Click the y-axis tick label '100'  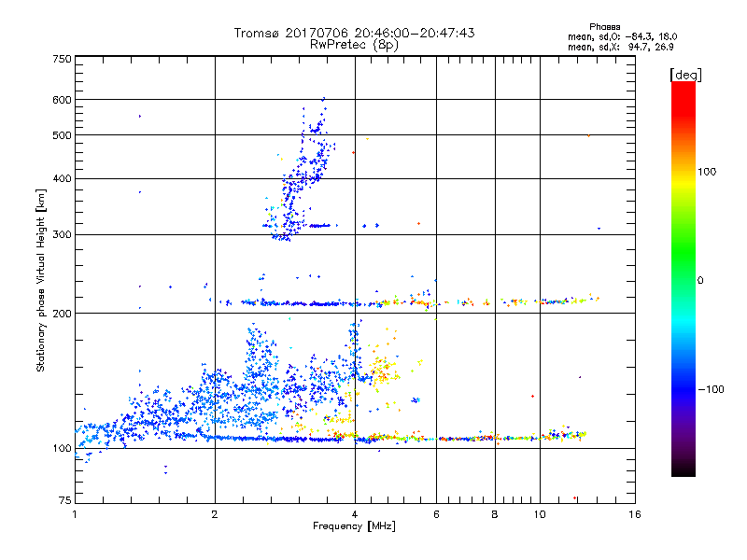click(63, 449)
